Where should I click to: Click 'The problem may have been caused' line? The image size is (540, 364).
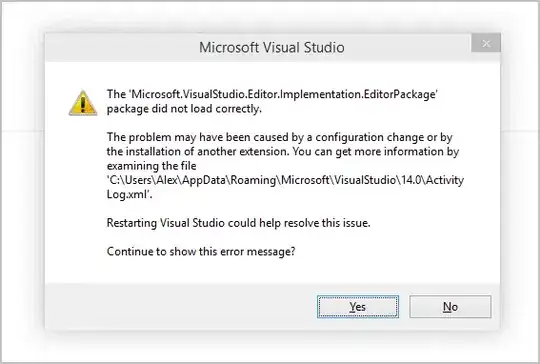279,137
